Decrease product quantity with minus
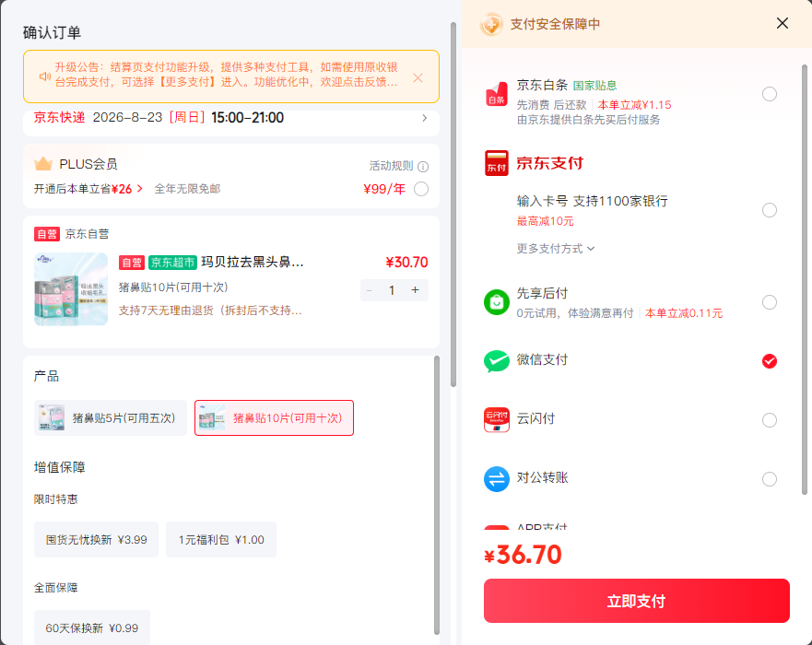812x645 pixels. [x=370, y=290]
